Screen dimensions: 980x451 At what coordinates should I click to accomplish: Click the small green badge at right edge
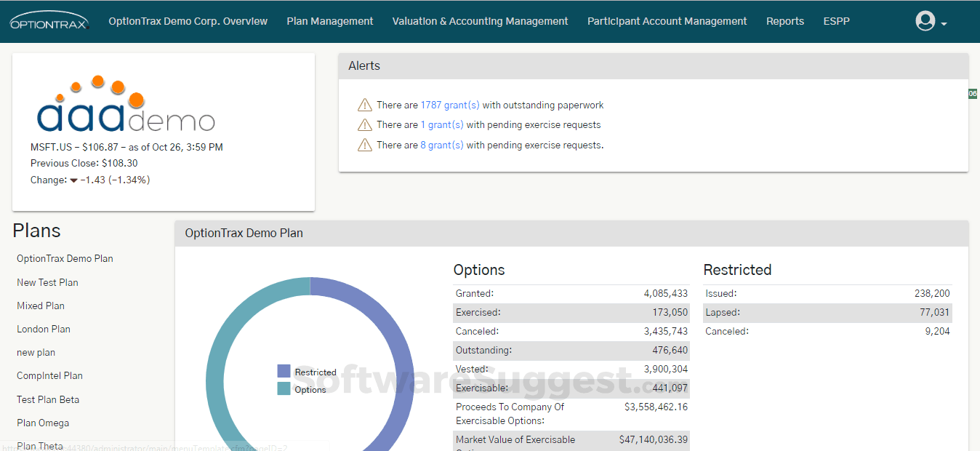click(x=973, y=94)
